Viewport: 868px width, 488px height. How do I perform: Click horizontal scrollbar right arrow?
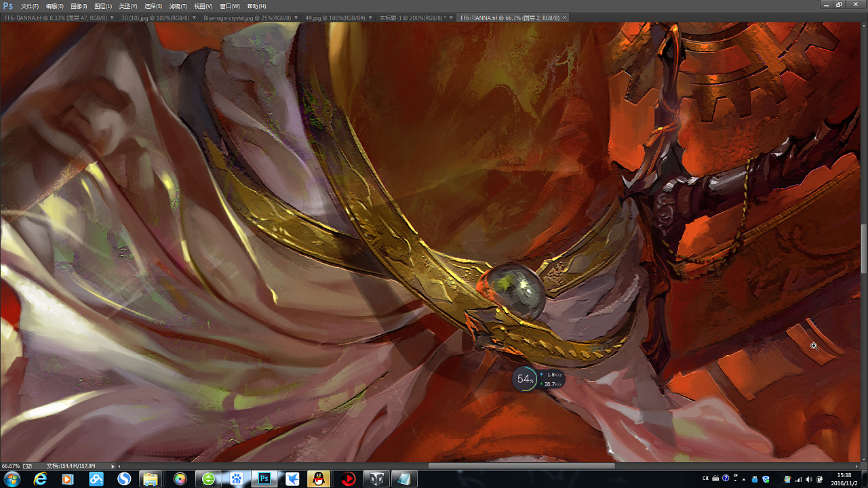(x=856, y=466)
